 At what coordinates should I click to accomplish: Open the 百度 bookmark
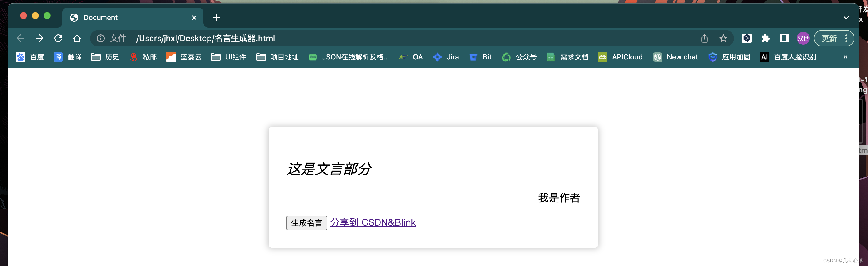30,57
